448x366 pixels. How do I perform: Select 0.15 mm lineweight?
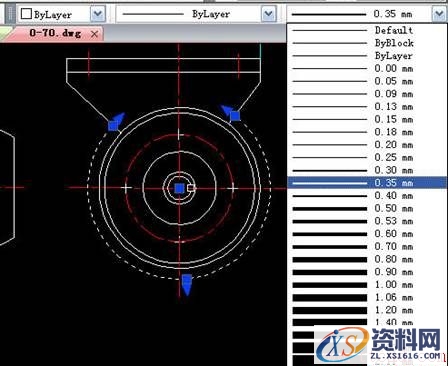(x=367, y=119)
